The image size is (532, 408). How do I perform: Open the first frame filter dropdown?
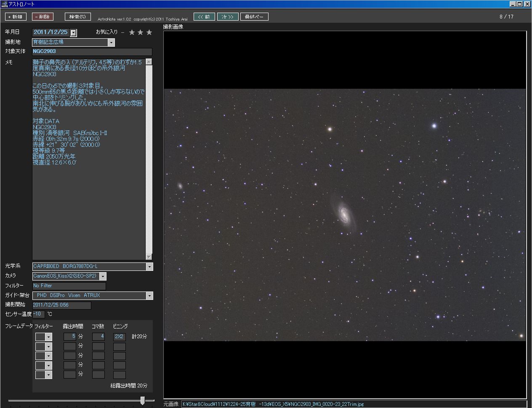coord(49,337)
